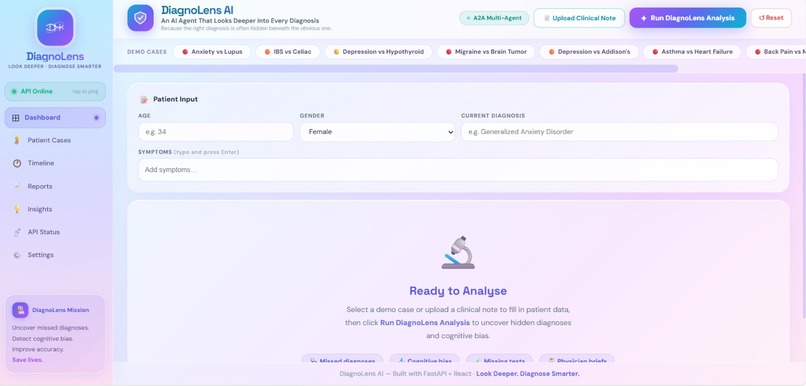Click the 'Ready to Analyse' heading
Image resolution: width=806 pixels, height=386 pixels.
458,291
